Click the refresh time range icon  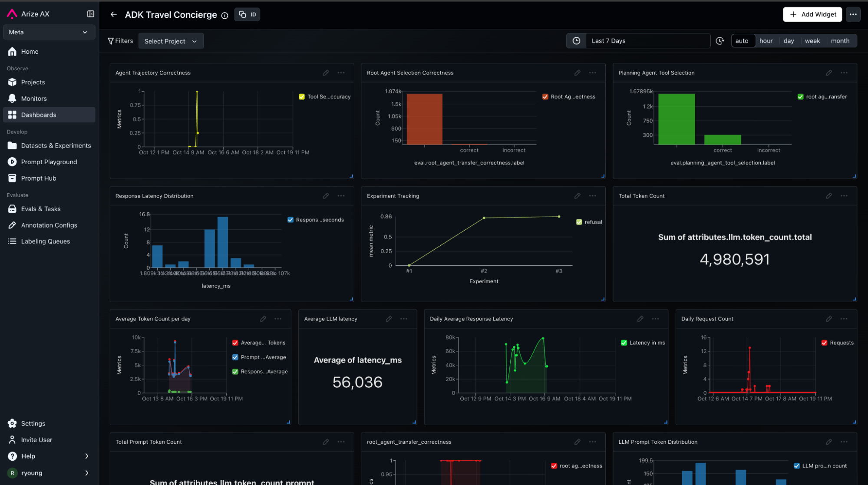tap(719, 41)
